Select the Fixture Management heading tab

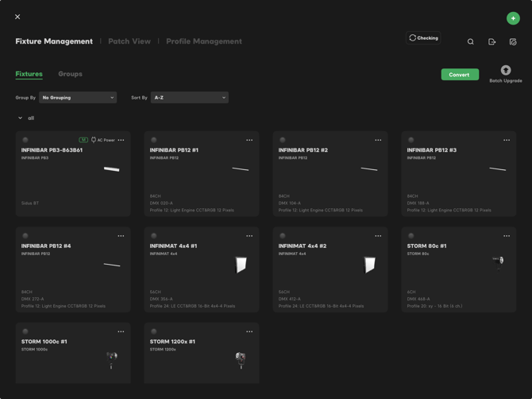point(54,41)
